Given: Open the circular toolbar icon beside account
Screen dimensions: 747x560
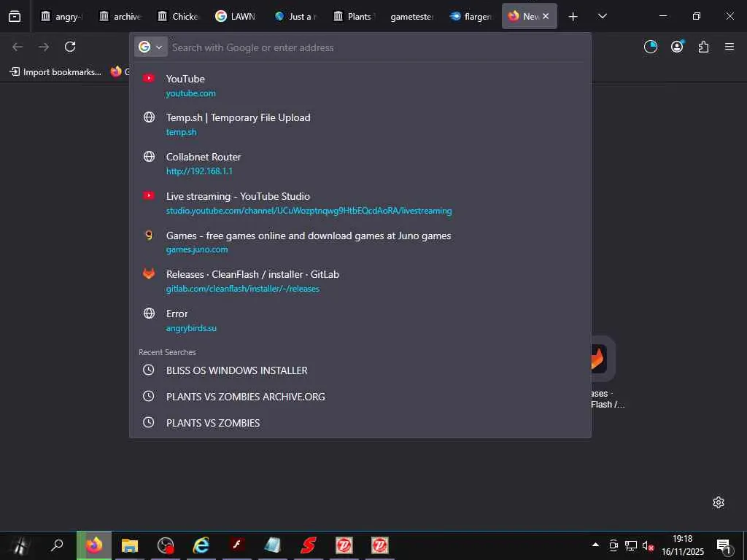Looking at the screenshot, I should coord(650,47).
